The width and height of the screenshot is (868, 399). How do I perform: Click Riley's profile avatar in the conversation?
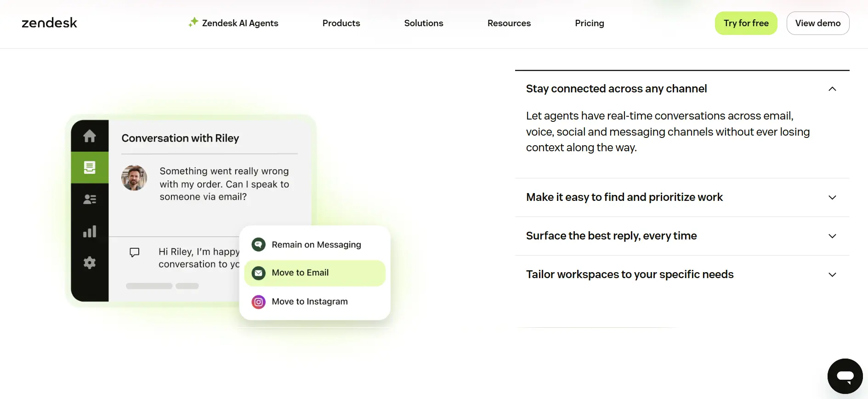coord(134,178)
